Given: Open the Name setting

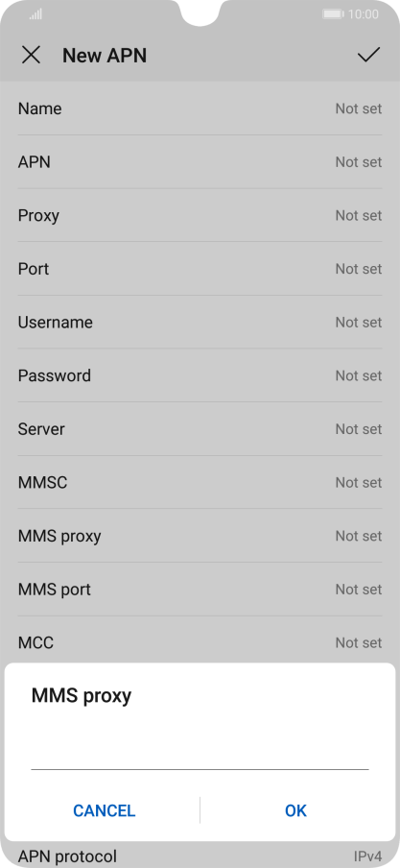Looking at the screenshot, I should pos(200,108).
